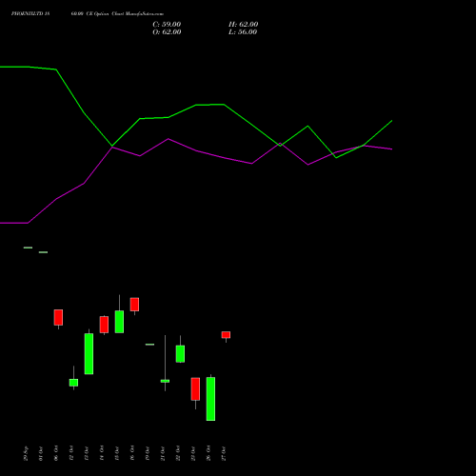The width and height of the screenshot is (476, 476).
Task: Click the close value C: 59.00
Action: (167, 25)
